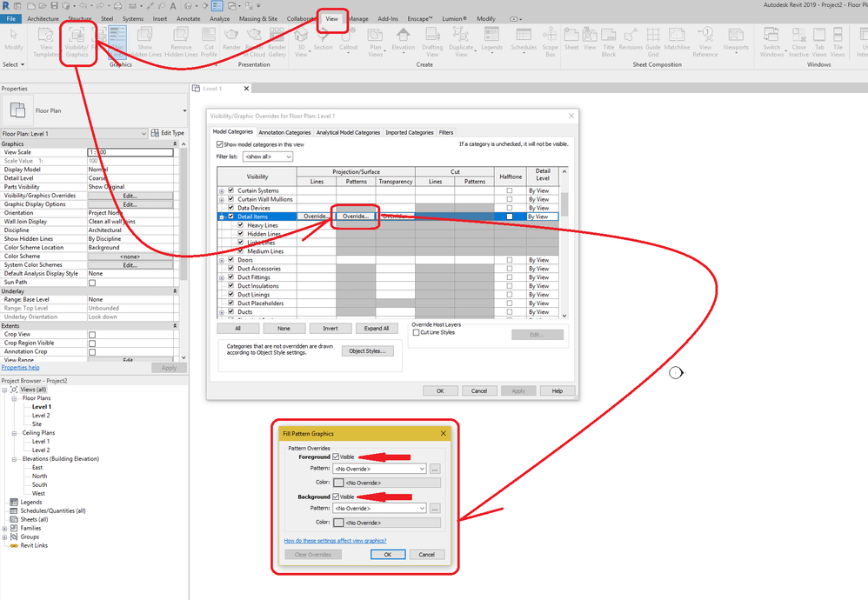Open the Plan Views tool
Screen dimensions: 868x600
(x=376, y=42)
